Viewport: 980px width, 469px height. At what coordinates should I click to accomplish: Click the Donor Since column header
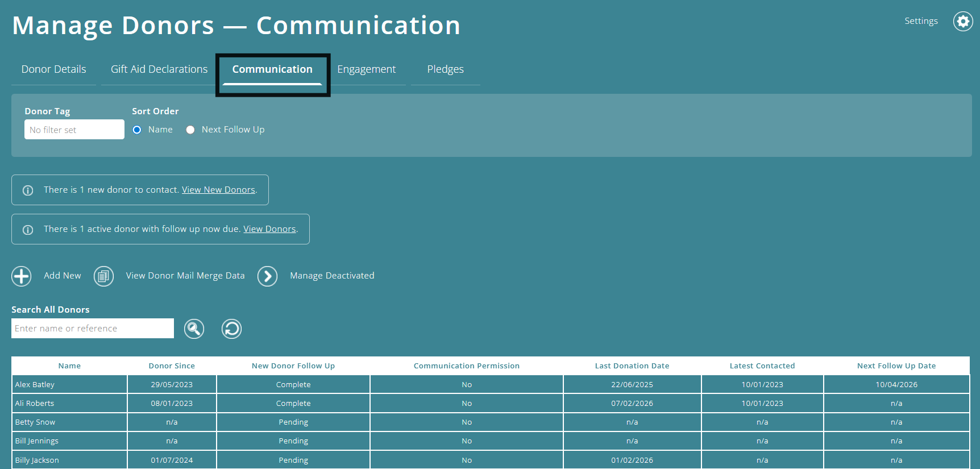(x=172, y=366)
